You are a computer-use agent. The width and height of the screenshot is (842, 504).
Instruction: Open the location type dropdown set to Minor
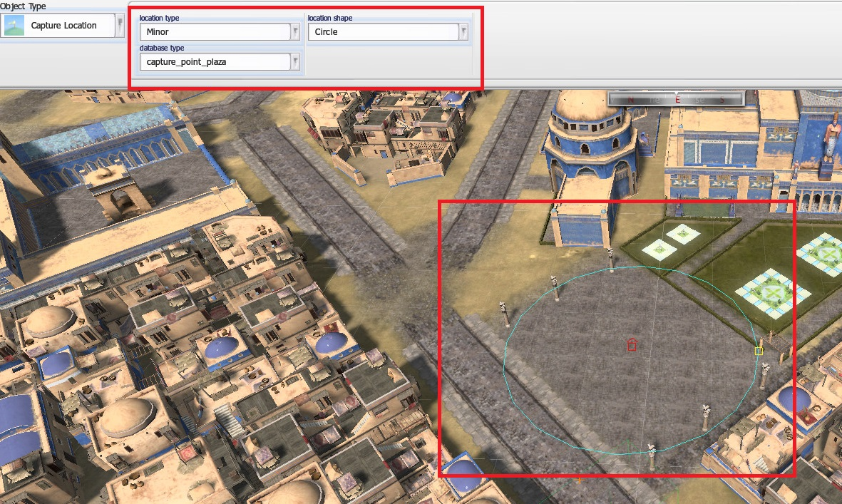coord(219,31)
